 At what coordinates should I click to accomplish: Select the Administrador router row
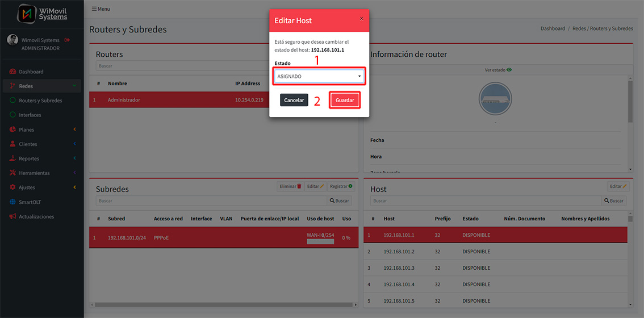179,100
